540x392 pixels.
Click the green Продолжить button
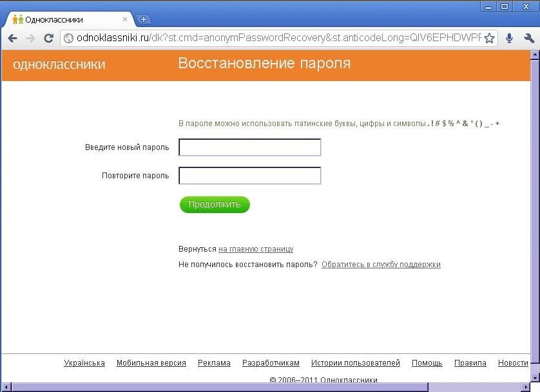(215, 205)
